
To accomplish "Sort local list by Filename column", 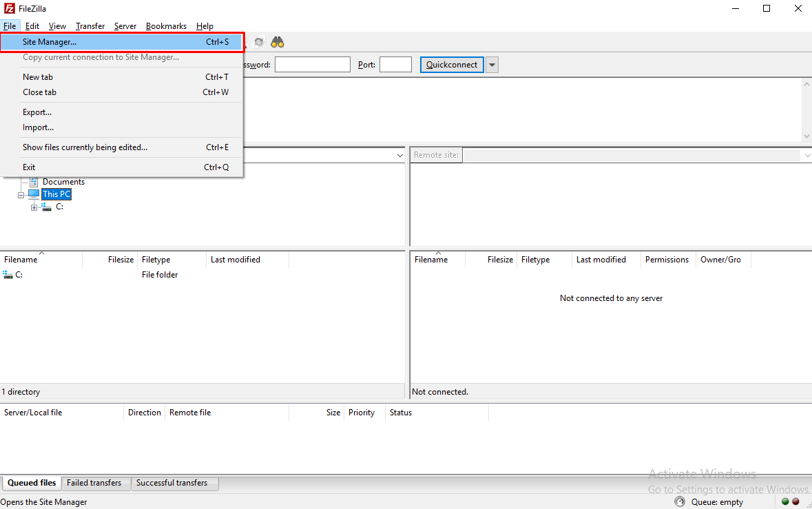I will tap(41, 260).
